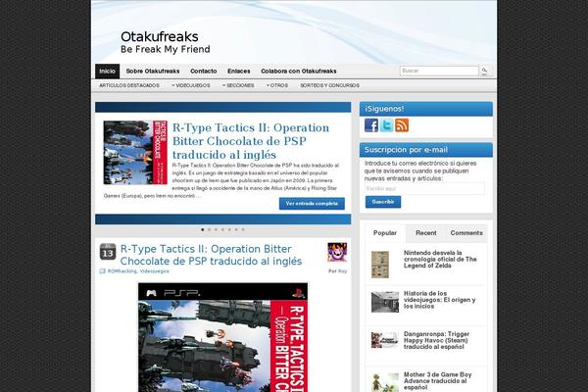
Task: Switch to the Popular tab
Action: [385, 233]
